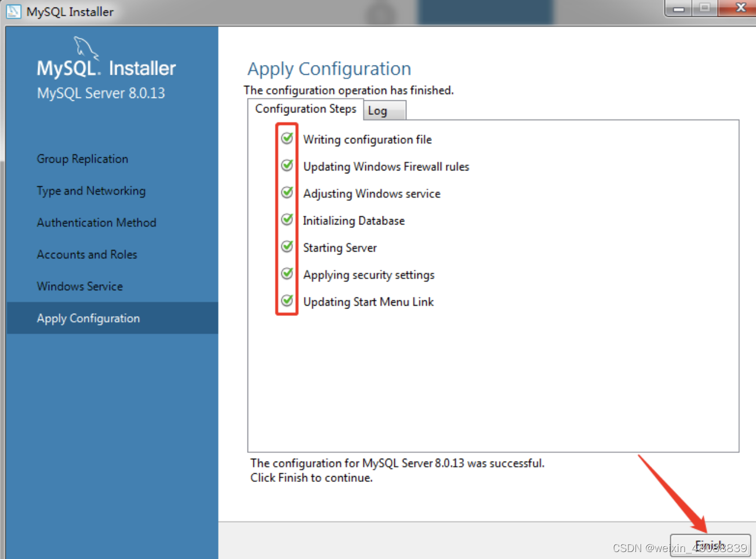
Task: Click the check icon next to Initializing Database
Action: tap(287, 220)
